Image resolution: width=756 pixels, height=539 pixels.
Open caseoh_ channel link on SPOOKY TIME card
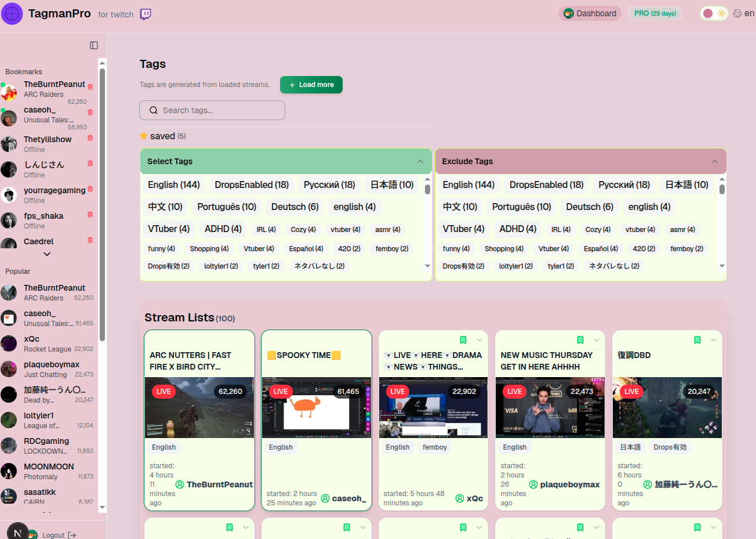pos(344,498)
